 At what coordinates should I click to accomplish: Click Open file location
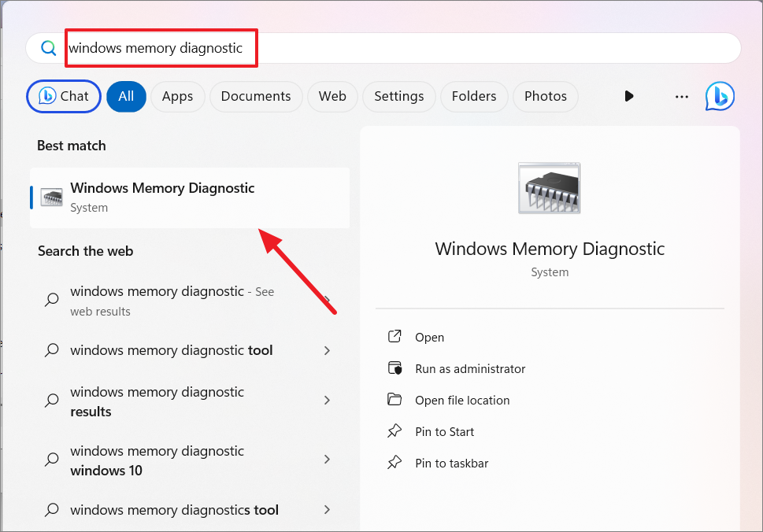(462, 401)
